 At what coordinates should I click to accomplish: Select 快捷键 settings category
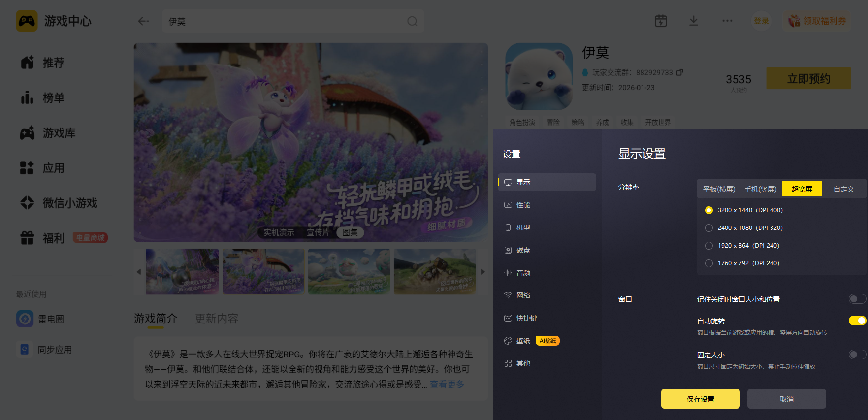point(547,318)
